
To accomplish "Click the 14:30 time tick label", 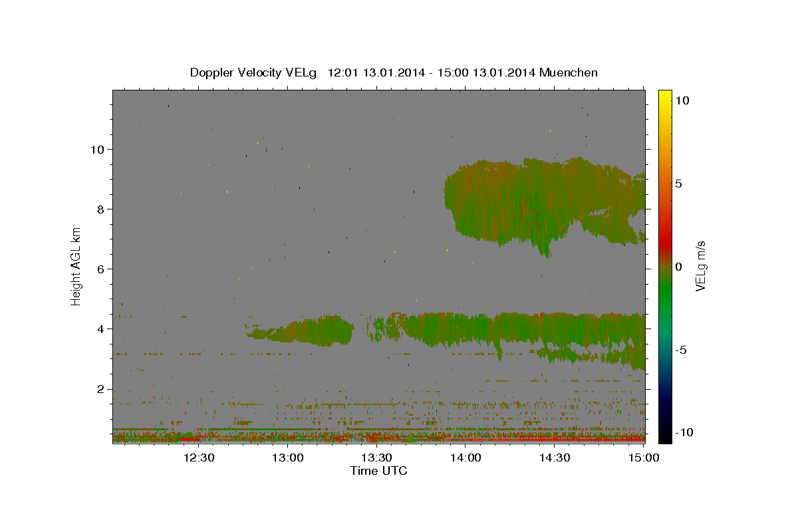I will coord(555,458).
